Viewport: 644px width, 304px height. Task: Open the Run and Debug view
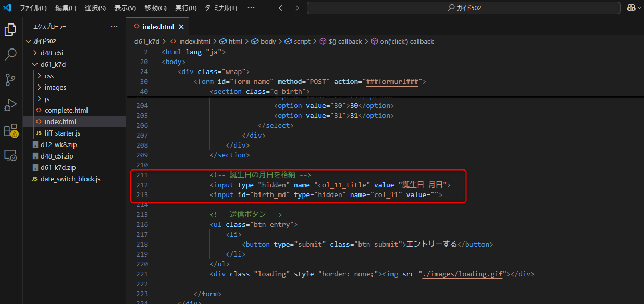10,105
